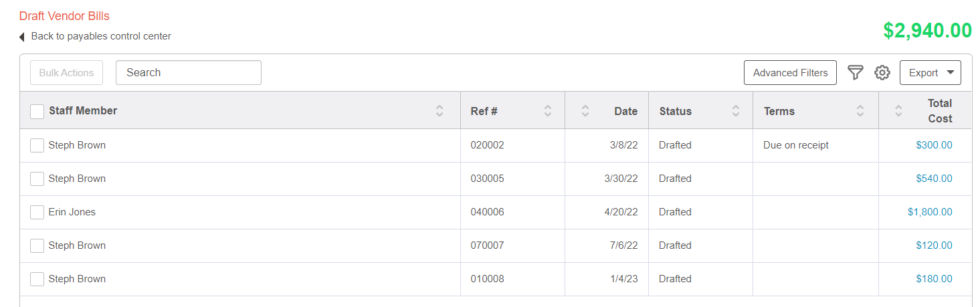Tick checkbox for bill 020002
The height and width of the screenshot is (307, 980).
coord(37,145)
